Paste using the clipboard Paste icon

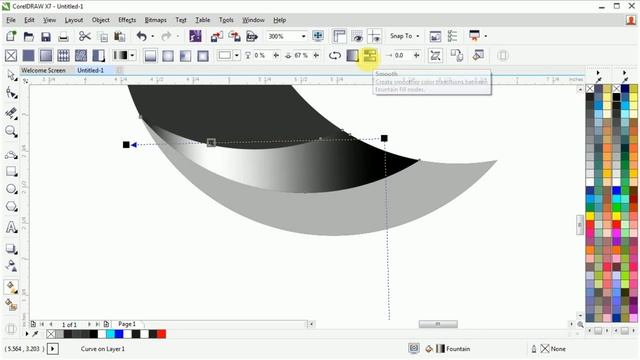(x=120, y=36)
